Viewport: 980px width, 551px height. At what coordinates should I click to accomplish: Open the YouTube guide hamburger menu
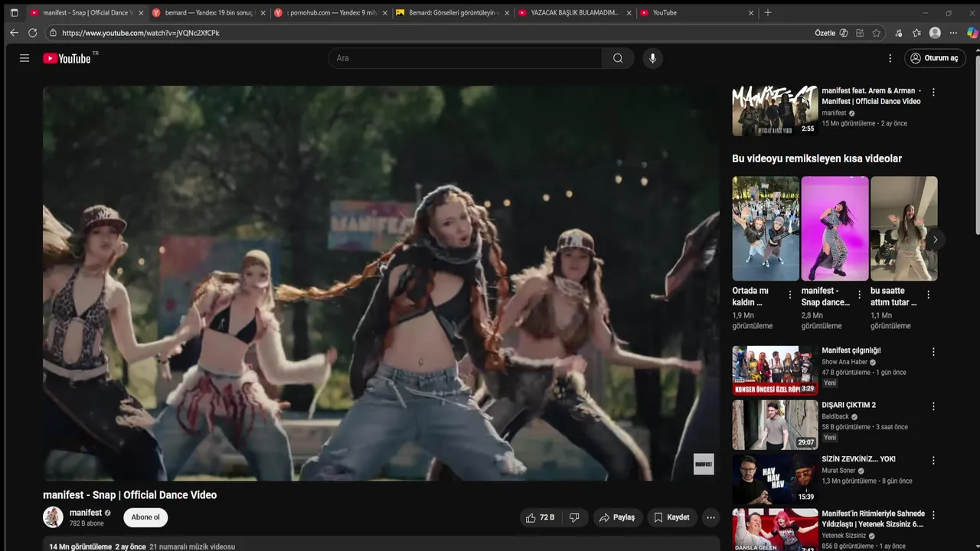tap(24, 58)
